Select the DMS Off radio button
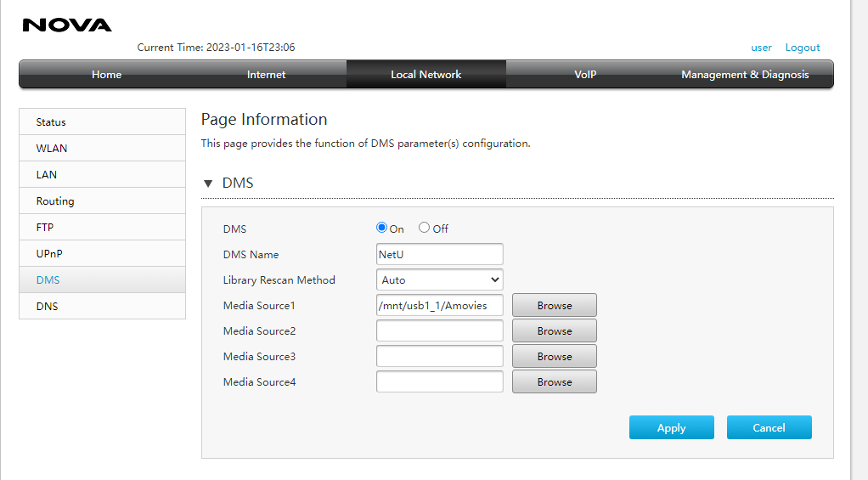Viewport: 868px width, 480px height. click(424, 228)
